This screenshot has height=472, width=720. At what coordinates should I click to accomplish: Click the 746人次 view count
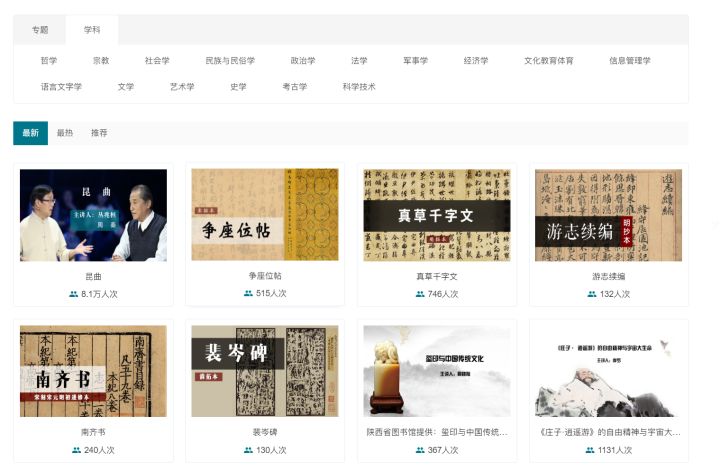point(443,294)
